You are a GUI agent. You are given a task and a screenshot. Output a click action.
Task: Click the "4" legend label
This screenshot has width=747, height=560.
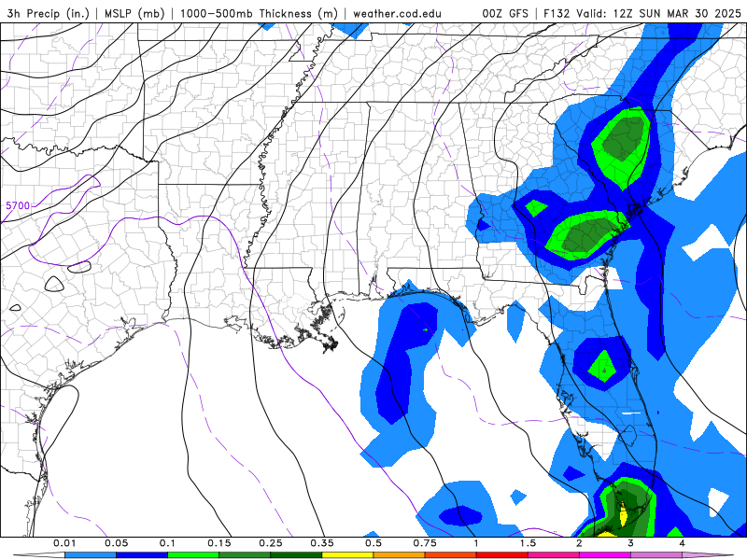[x=683, y=543]
